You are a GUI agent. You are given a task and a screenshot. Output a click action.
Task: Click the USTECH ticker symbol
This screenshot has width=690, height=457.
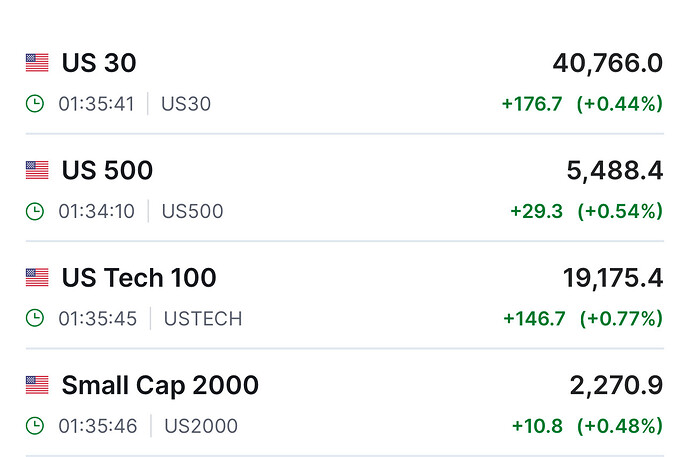(x=203, y=319)
